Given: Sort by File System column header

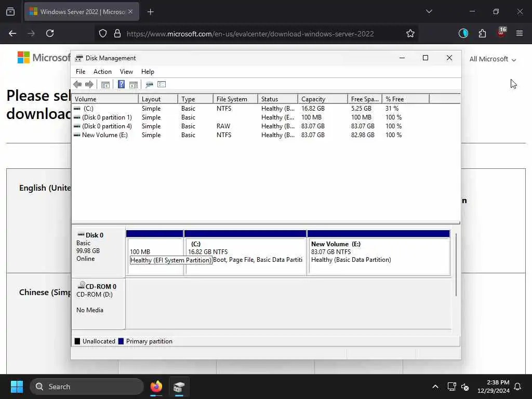Looking at the screenshot, I should [235, 99].
